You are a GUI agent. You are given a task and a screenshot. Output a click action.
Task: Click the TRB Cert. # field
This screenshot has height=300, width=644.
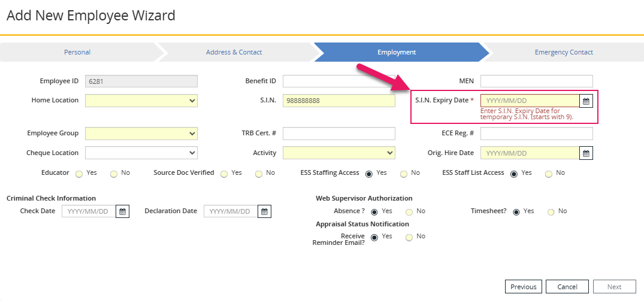pyautogui.click(x=339, y=134)
